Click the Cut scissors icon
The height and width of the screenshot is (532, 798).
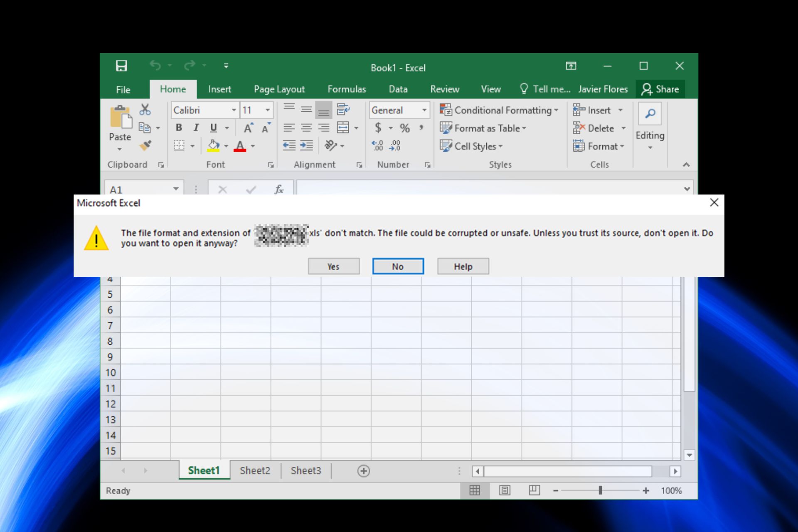(145, 110)
